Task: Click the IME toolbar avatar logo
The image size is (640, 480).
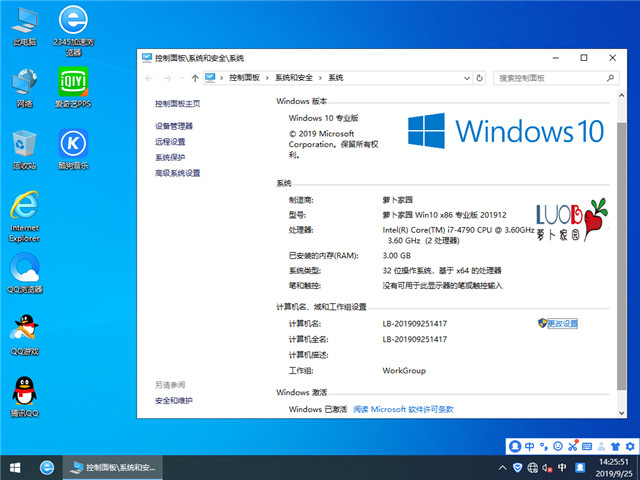Action: [516, 447]
